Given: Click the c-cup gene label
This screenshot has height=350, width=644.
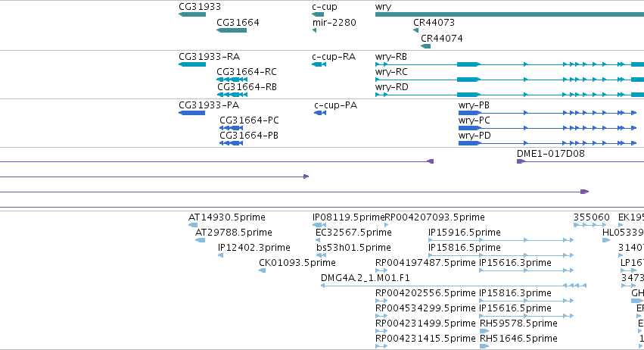Looking at the screenshot, I should tap(325, 7).
